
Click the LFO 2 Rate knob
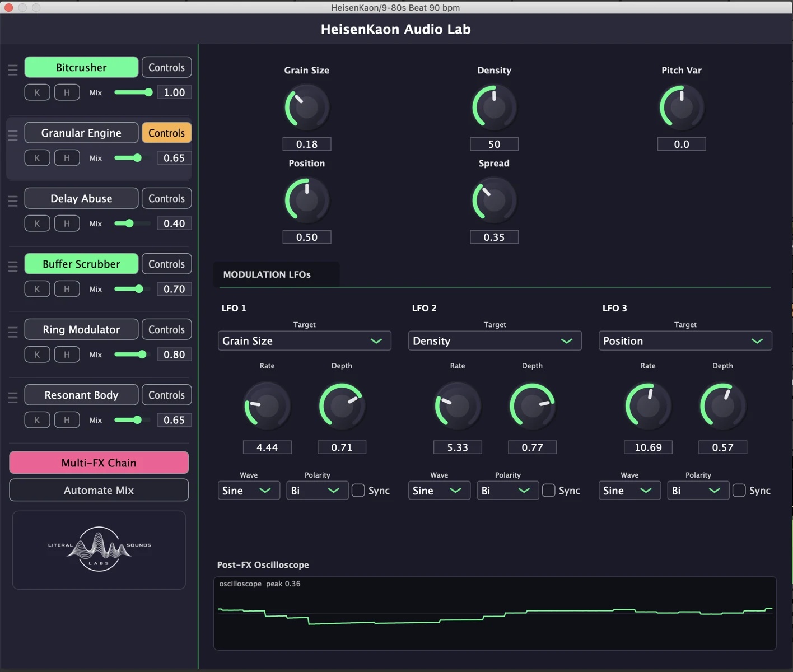[458, 406]
